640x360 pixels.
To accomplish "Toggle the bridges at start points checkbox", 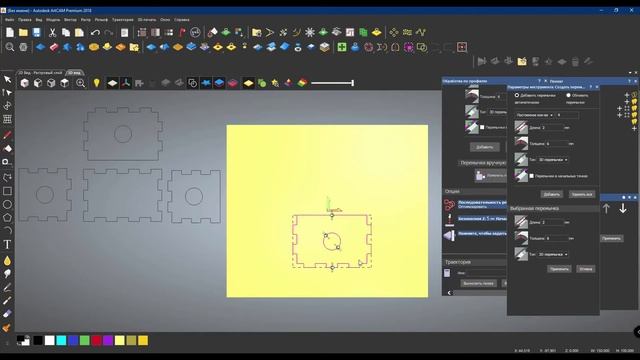I will pyautogui.click(x=531, y=176).
